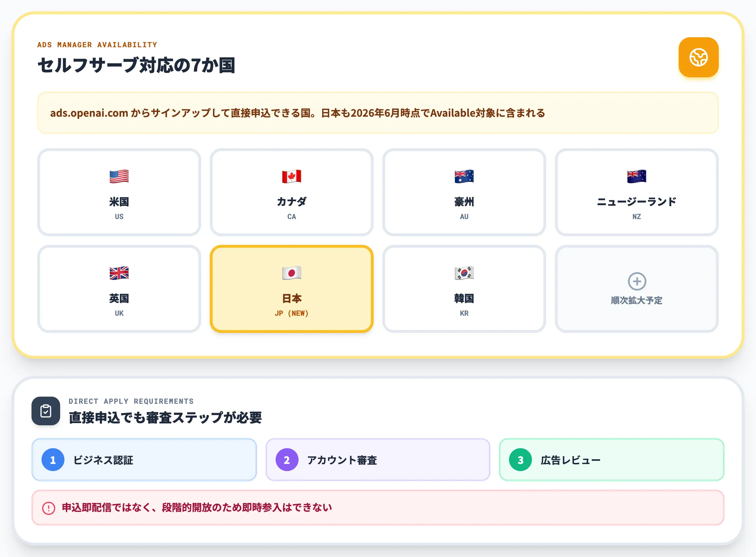756x557 pixels.
Task: Click the ビジネス認証 step box
Action: [x=144, y=460]
